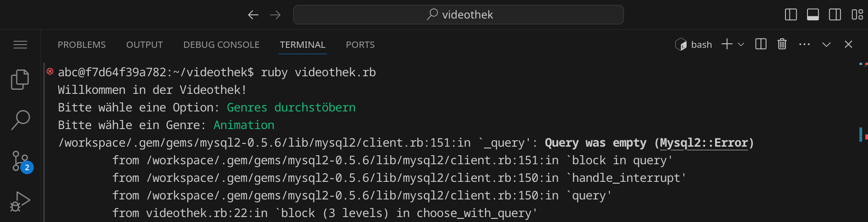
Task: Open Run and Debug view
Action: tap(20, 201)
